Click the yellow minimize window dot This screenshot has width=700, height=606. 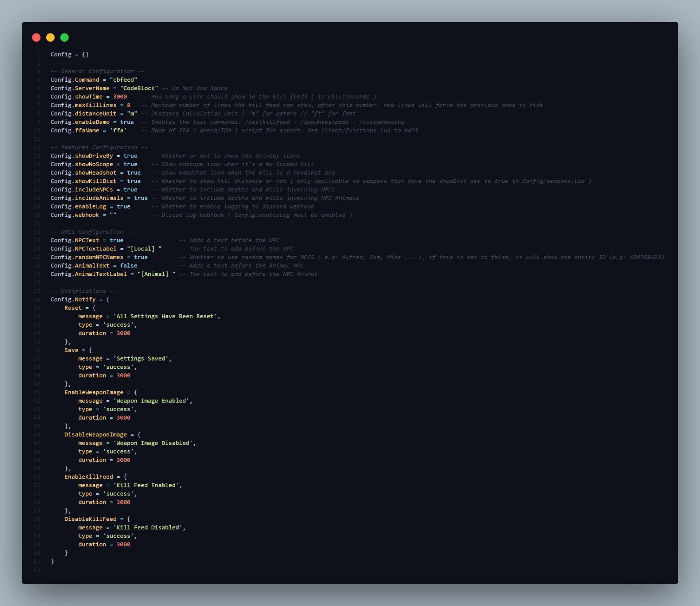pyautogui.click(x=50, y=38)
